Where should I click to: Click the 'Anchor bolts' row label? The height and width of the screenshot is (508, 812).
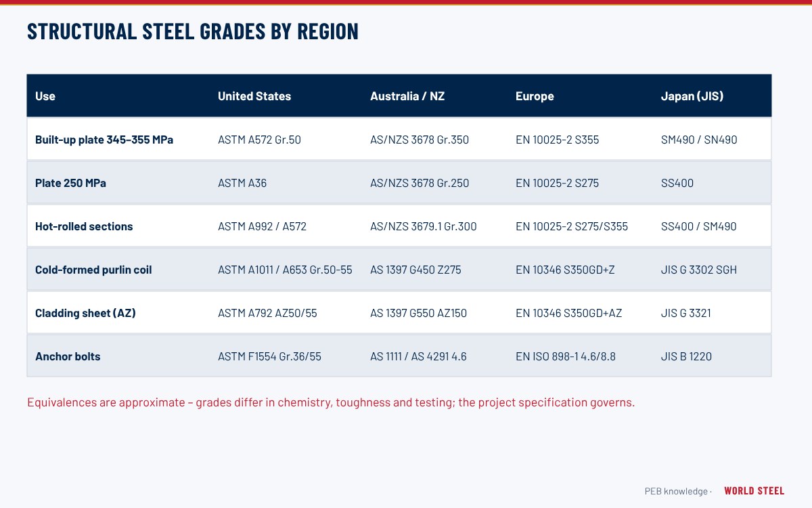(68, 356)
